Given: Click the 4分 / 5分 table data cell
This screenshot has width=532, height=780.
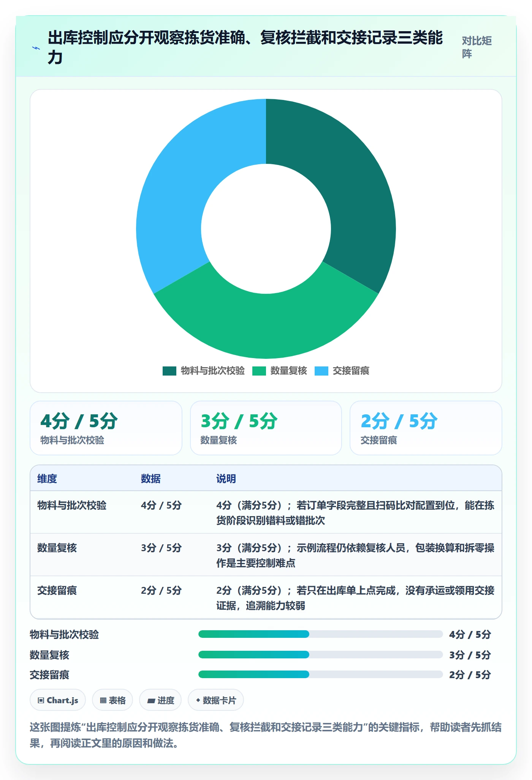Looking at the screenshot, I should tap(161, 506).
